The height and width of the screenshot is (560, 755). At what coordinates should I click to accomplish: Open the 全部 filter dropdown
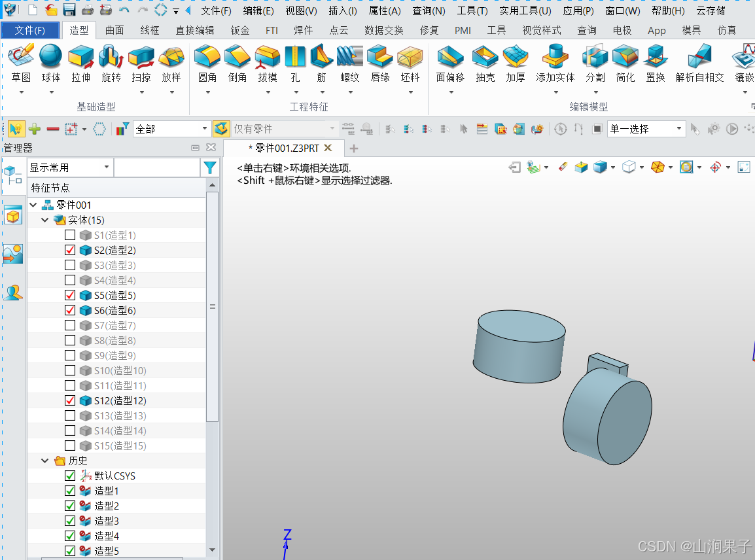pyautogui.click(x=171, y=129)
